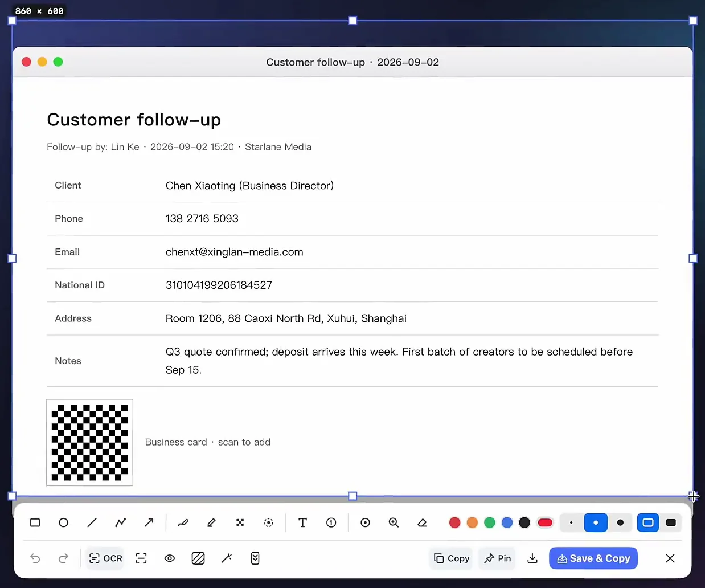Select the mosaic pixelate tool
705x588 pixels.
[240, 522]
